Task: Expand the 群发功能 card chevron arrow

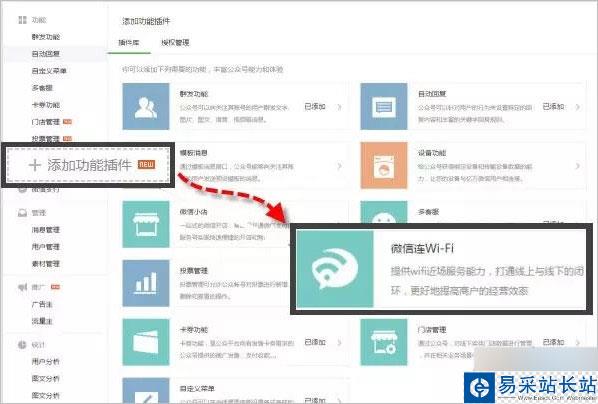Action: coord(339,107)
